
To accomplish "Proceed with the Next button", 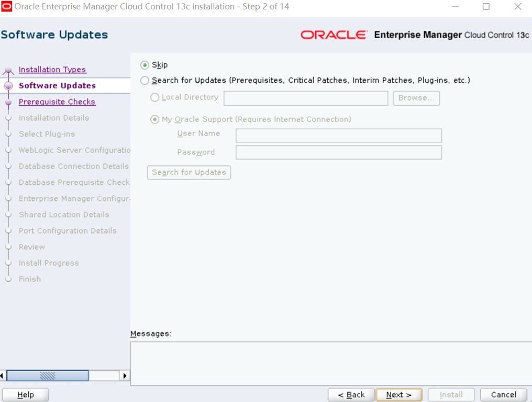I will click(x=399, y=395).
